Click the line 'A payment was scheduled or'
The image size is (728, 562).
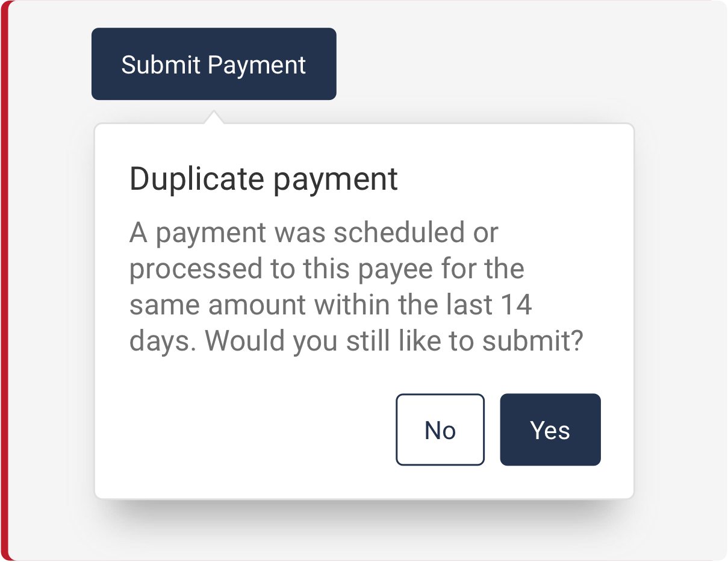pos(314,233)
